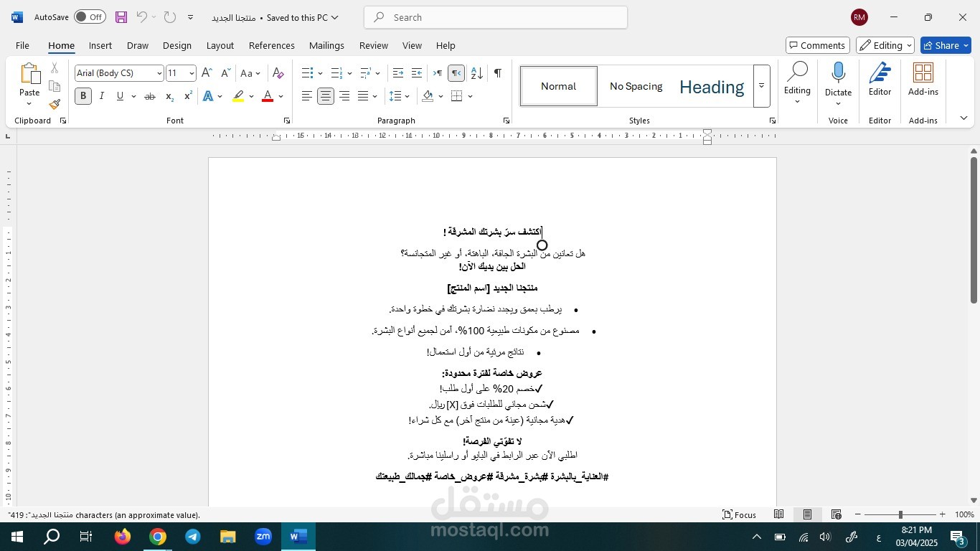Apply superscript formatting
The width and height of the screenshot is (980, 551).
188,96
